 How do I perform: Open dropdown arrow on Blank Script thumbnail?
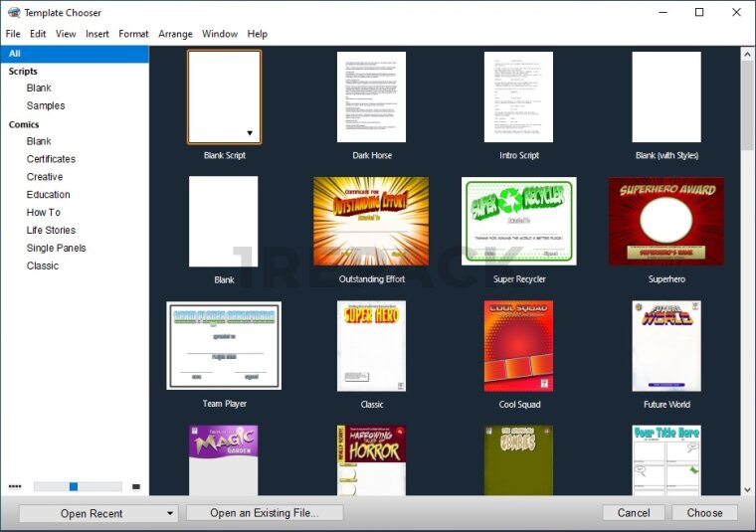250,133
